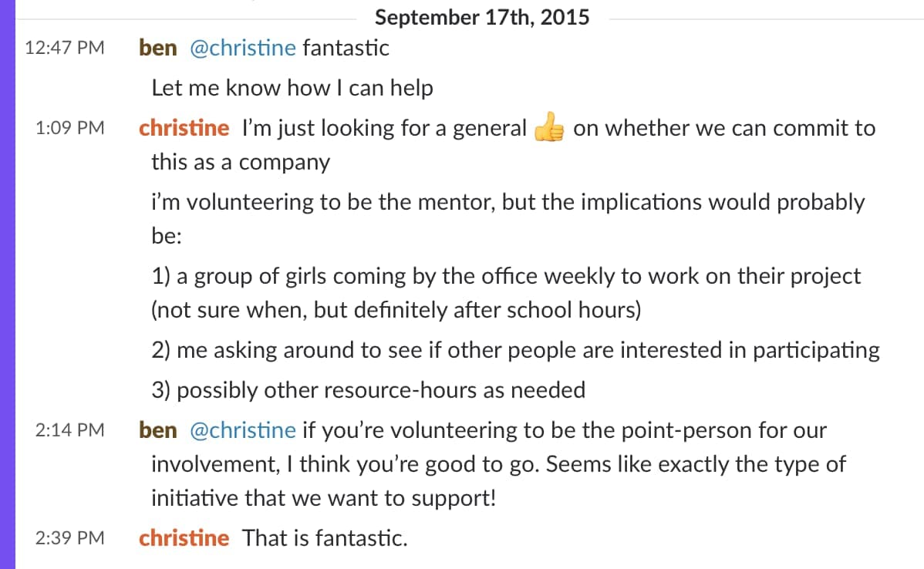Screen dimensions: 924x569
Task: Click the thumbs up emoji in christine's message
Action: point(548,127)
